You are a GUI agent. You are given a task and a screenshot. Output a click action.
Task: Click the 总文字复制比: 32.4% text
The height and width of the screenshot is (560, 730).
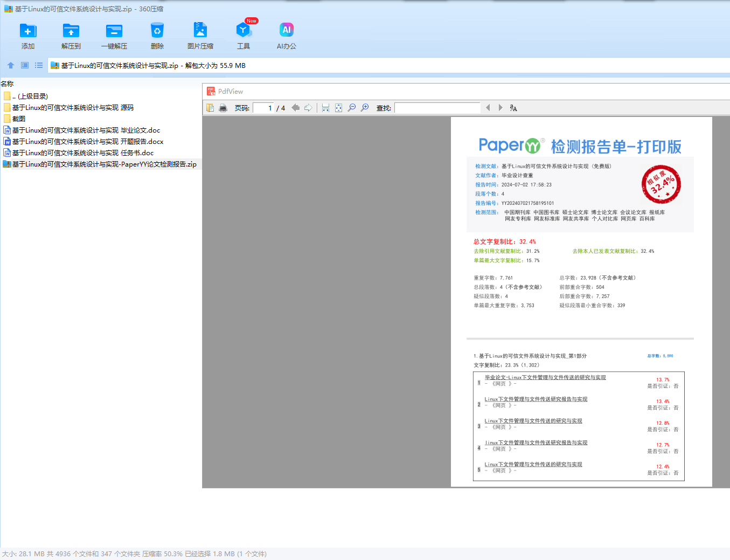[505, 241]
